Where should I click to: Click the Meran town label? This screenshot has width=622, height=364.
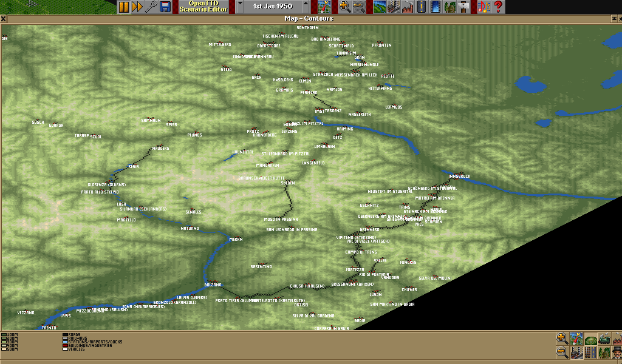coord(236,239)
